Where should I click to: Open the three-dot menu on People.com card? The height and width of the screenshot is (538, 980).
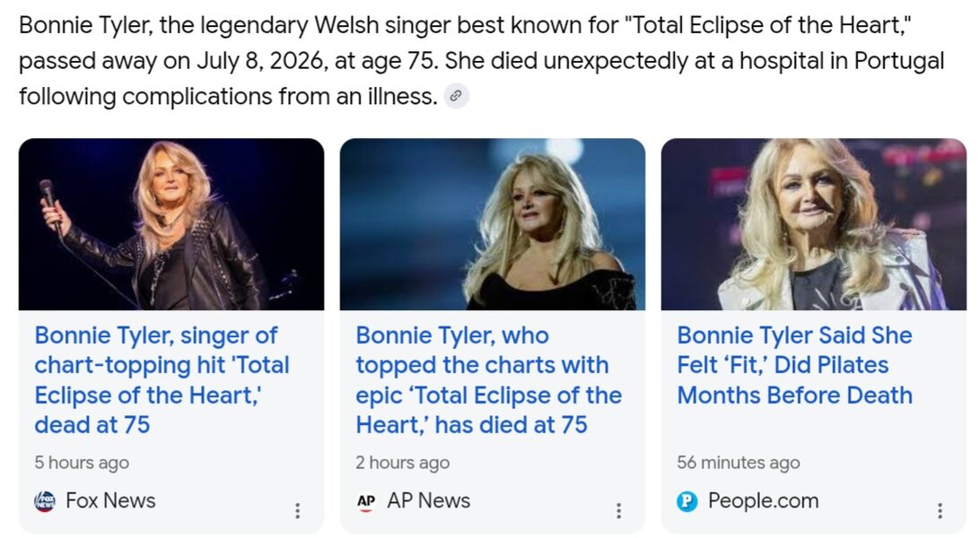tap(940, 510)
